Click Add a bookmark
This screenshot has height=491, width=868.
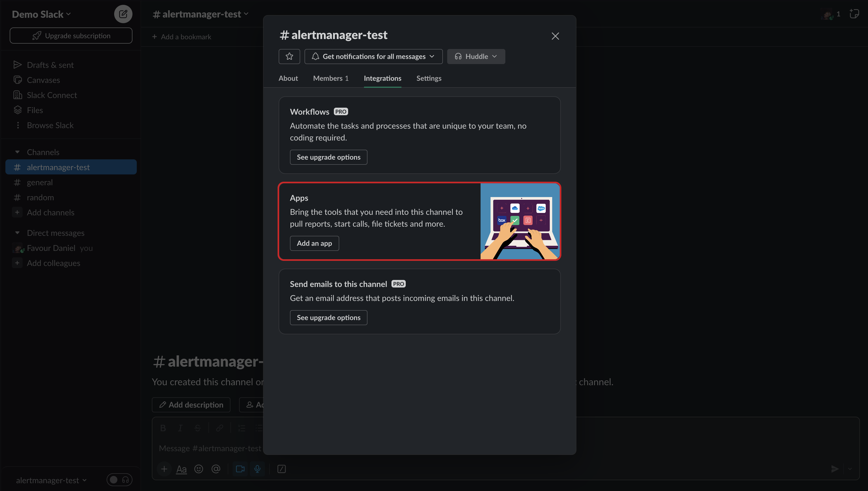181,37
